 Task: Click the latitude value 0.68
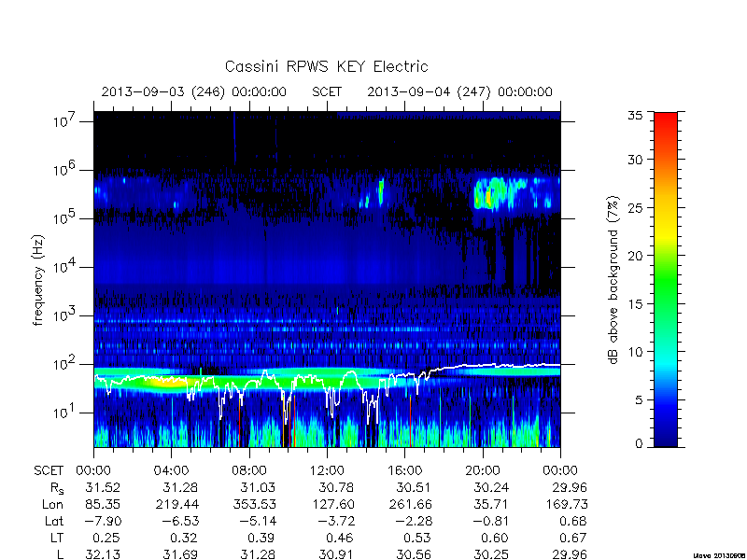click(x=572, y=522)
